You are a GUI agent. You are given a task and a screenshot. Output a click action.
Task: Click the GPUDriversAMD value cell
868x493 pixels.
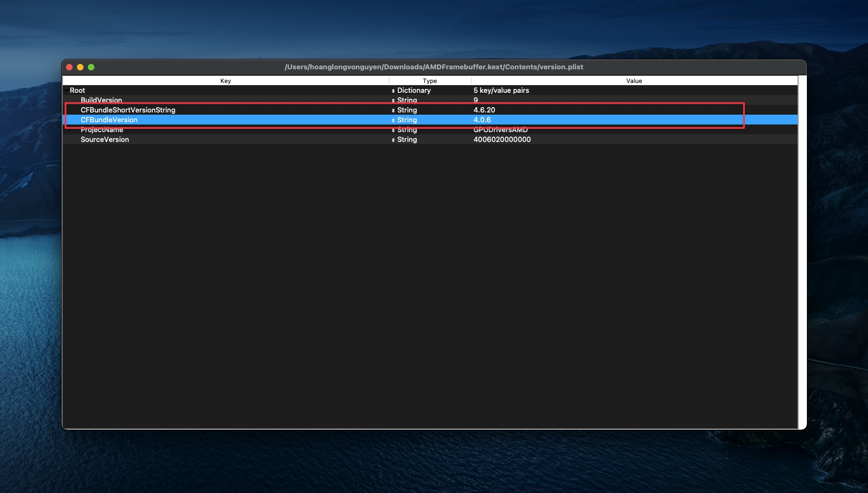click(x=500, y=130)
